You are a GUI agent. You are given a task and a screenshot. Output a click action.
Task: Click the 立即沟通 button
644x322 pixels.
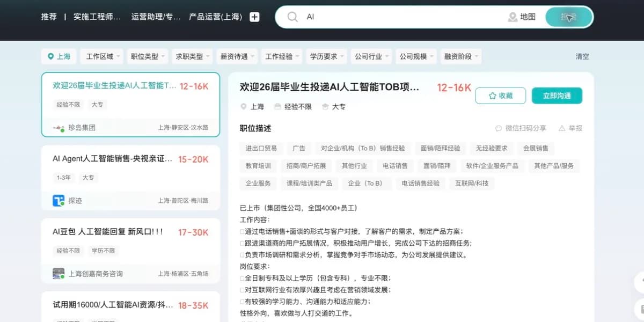[557, 96]
